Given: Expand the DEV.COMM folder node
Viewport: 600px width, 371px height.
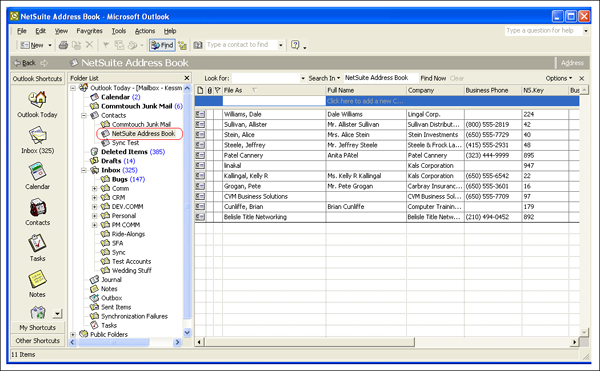Looking at the screenshot, I should click(x=95, y=207).
